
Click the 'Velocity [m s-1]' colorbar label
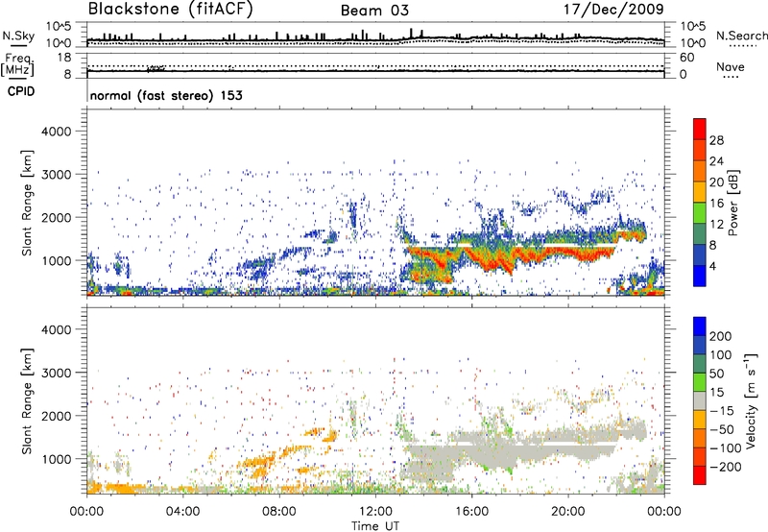[x=752, y=400]
